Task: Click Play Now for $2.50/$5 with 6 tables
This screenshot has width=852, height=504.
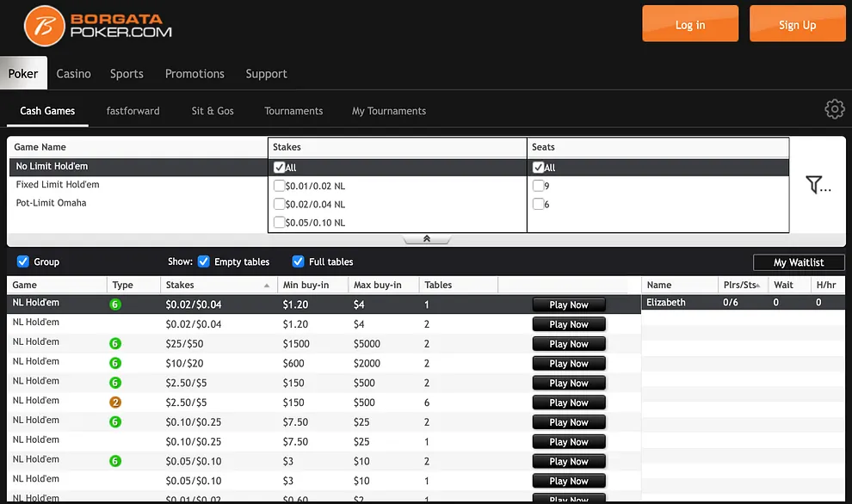Action: [x=569, y=403]
